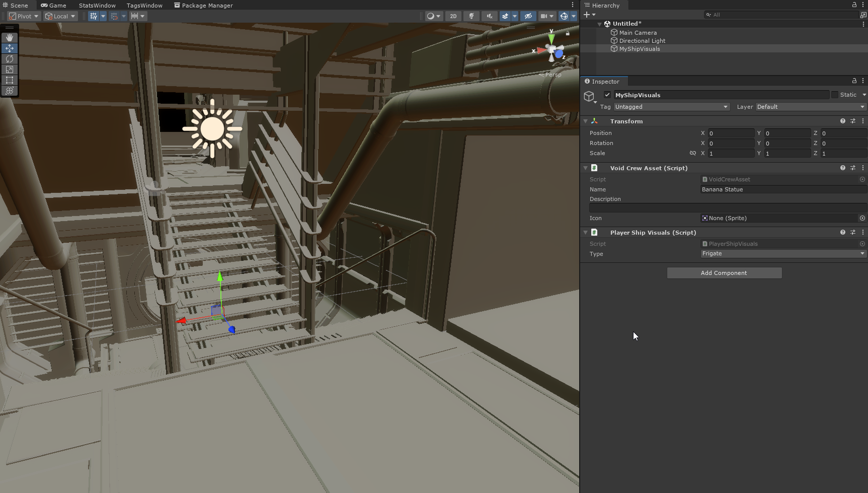Select the Scale tool
Viewport: 868px width, 493px height.
10,69
